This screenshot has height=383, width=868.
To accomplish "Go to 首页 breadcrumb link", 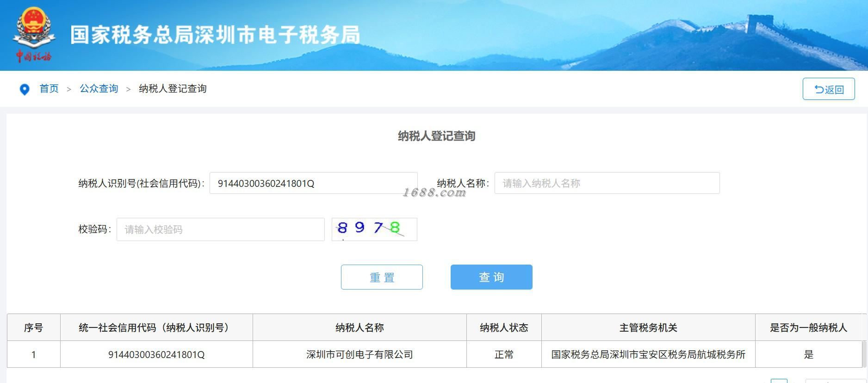I will tap(49, 88).
